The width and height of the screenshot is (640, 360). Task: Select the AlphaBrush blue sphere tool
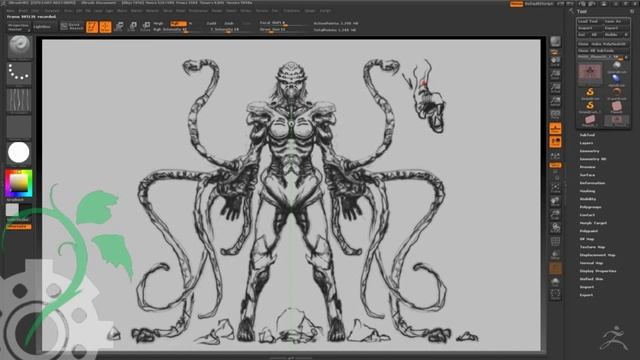pos(616,79)
